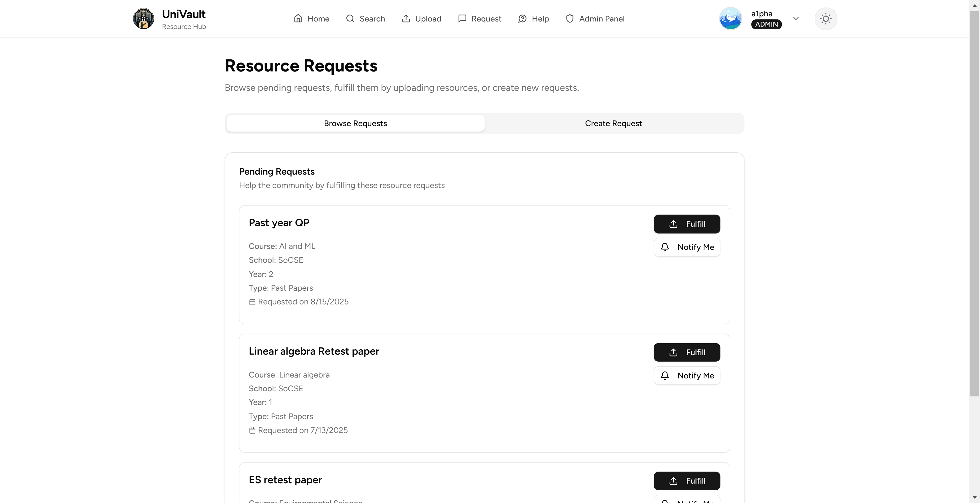Select the Browse Requests tab
The image size is (980, 503).
tap(355, 123)
